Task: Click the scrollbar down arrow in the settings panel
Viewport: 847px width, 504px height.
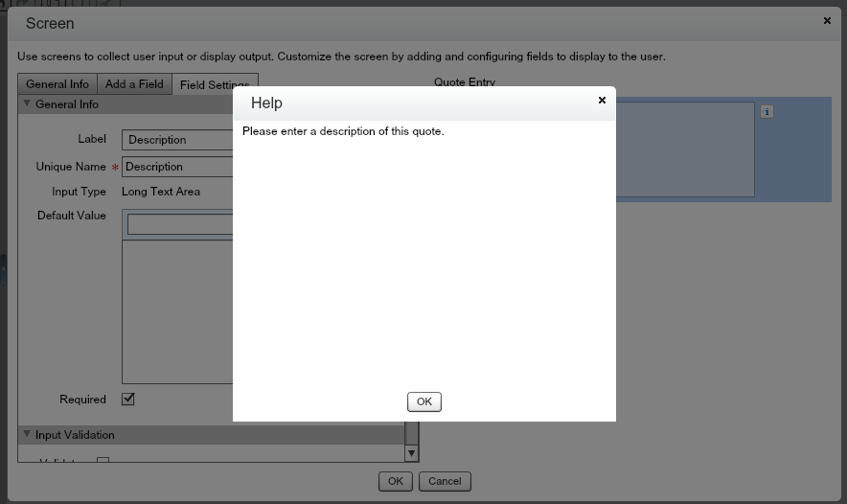Action: (412, 453)
